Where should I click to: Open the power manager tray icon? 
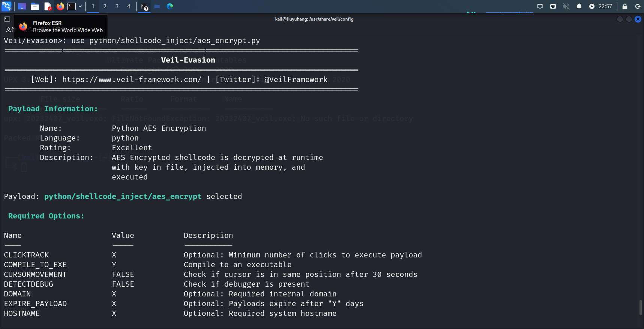pos(592,6)
